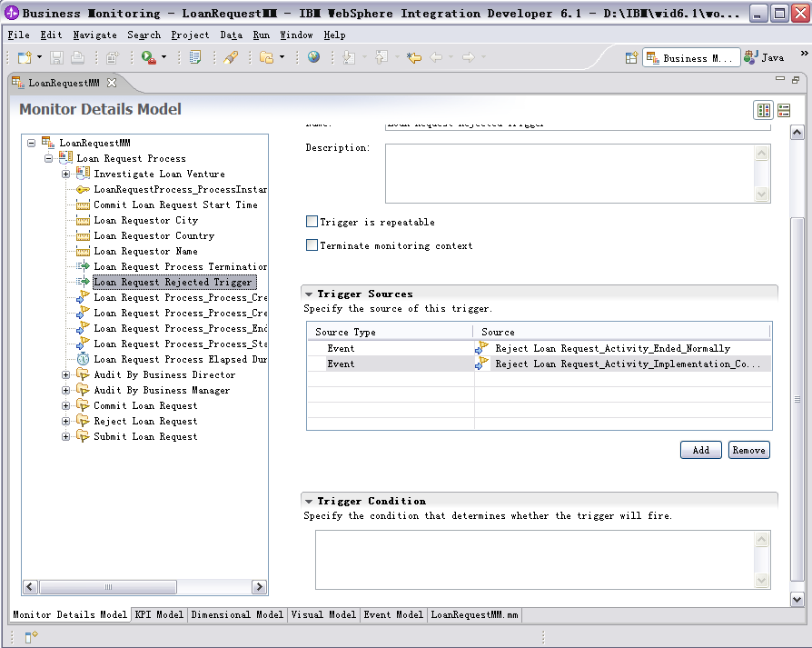Click the Print toolbar icon

click(x=78, y=57)
